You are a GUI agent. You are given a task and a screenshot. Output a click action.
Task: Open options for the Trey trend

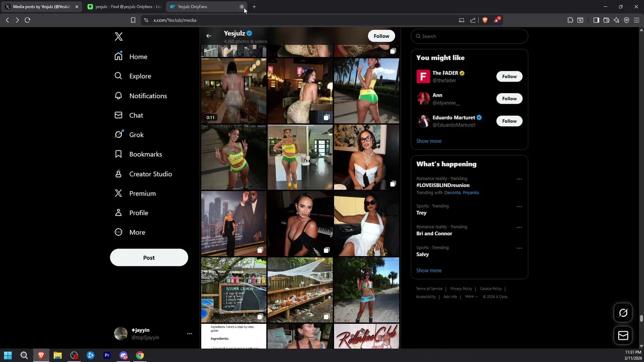519,207
